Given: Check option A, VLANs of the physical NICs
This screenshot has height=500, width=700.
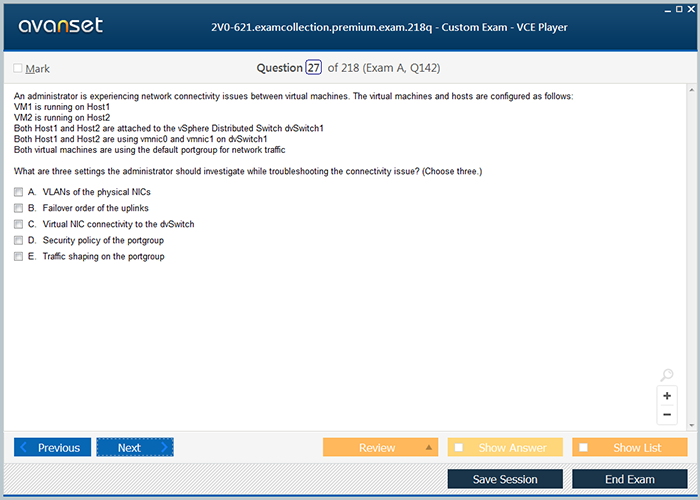Looking at the screenshot, I should point(18,191).
